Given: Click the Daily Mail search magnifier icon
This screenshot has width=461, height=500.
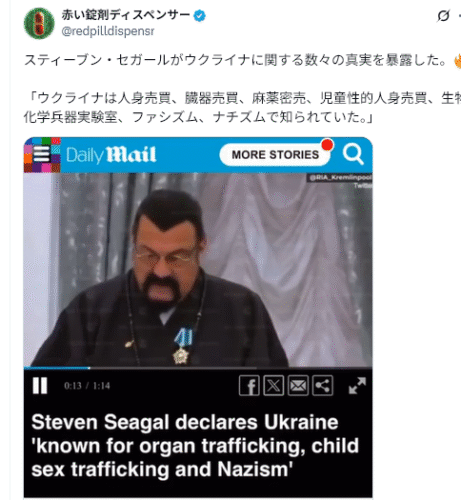Looking at the screenshot, I should coord(353,154).
